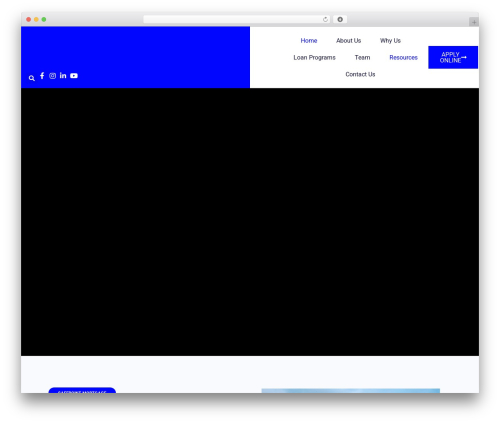Open the LinkedIn social icon
Viewport: 500px width, 423px height.
[63, 76]
